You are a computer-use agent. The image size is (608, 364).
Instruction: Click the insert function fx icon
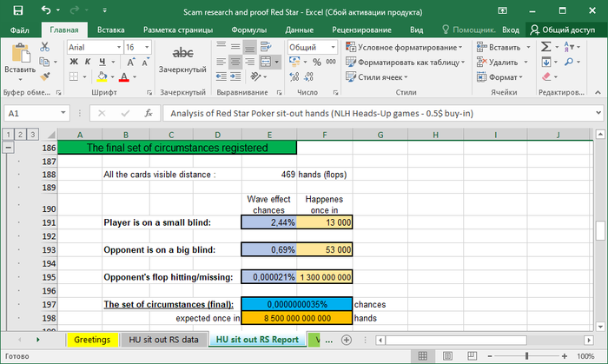(x=149, y=113)
